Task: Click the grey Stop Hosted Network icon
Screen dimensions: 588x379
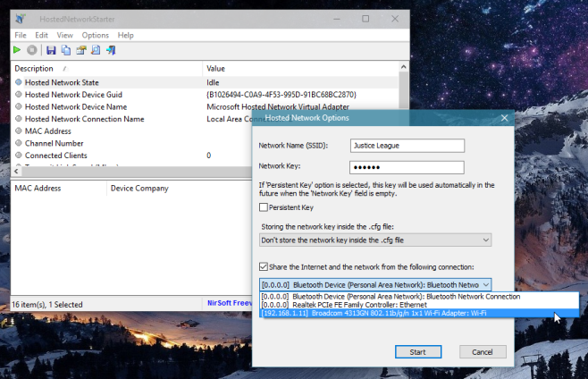Action: (32, 50)
